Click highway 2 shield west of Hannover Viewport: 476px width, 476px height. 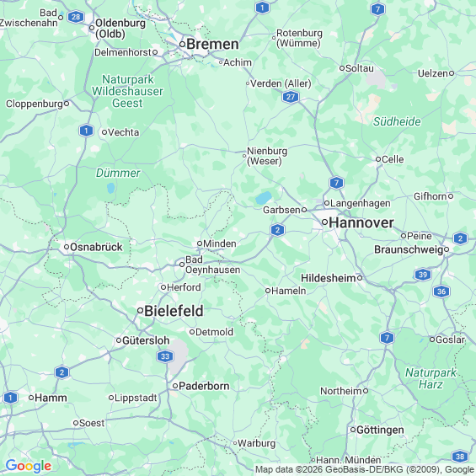[277, 230]
